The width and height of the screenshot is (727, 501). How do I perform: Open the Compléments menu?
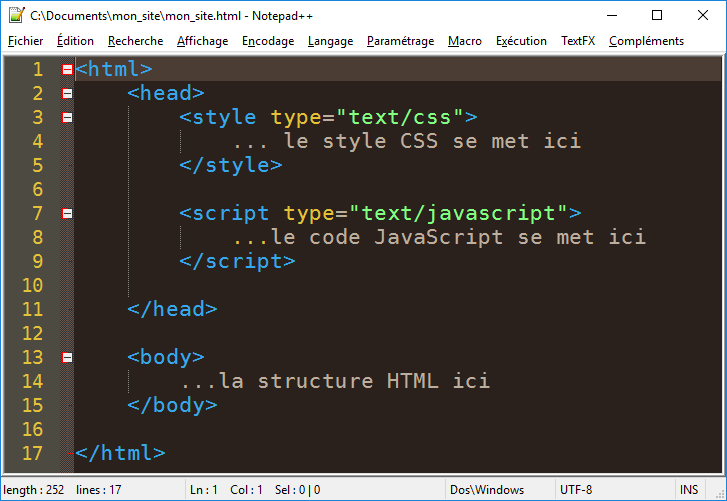click(x=646, y=41)
